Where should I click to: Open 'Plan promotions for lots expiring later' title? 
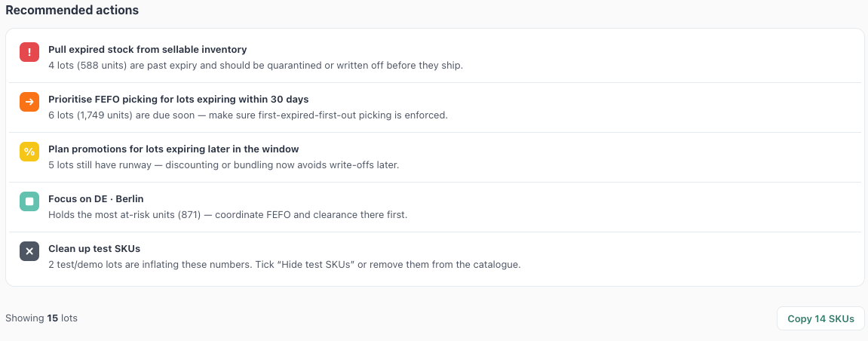(x=173, y=149)
